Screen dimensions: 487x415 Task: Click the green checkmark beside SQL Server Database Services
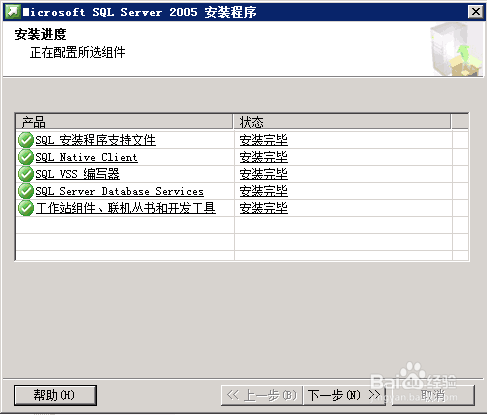[x=26, y=191]
